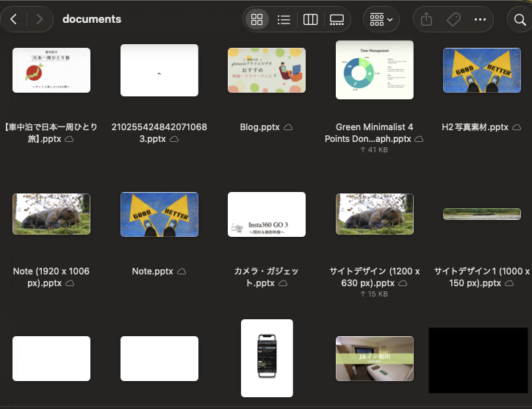
Task: Open the group-by options dropdown
Action: point(381,19)
